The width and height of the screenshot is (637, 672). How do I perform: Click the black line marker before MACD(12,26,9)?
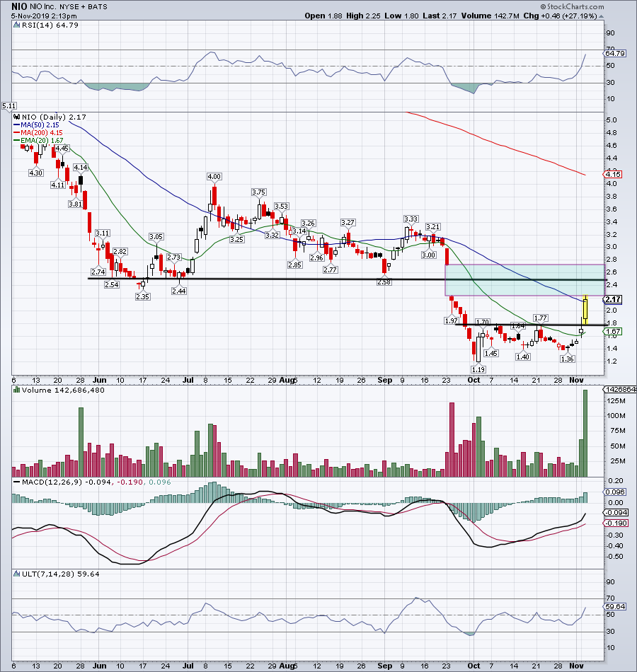[x=17, y=482]
